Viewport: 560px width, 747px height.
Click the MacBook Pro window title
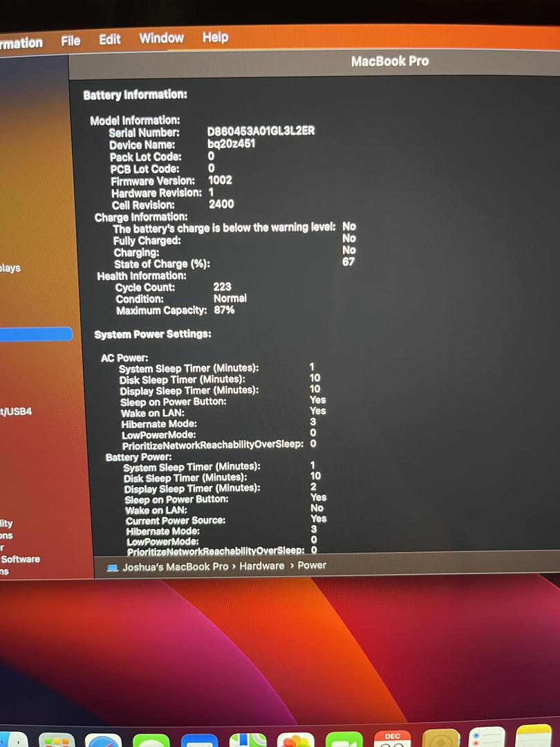390,61
